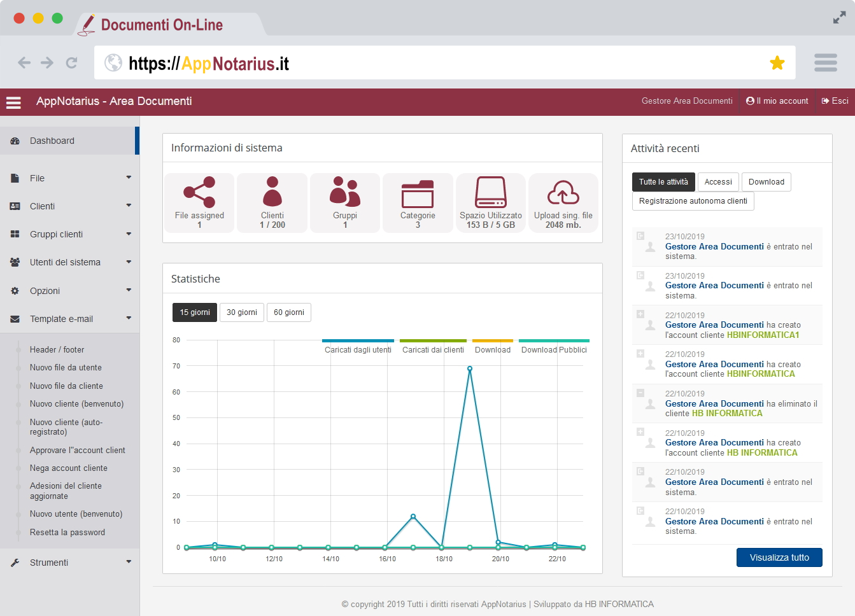Click the File assigned share icon
The height and width of the screenshot is (616, 855).
coord(199,192)
